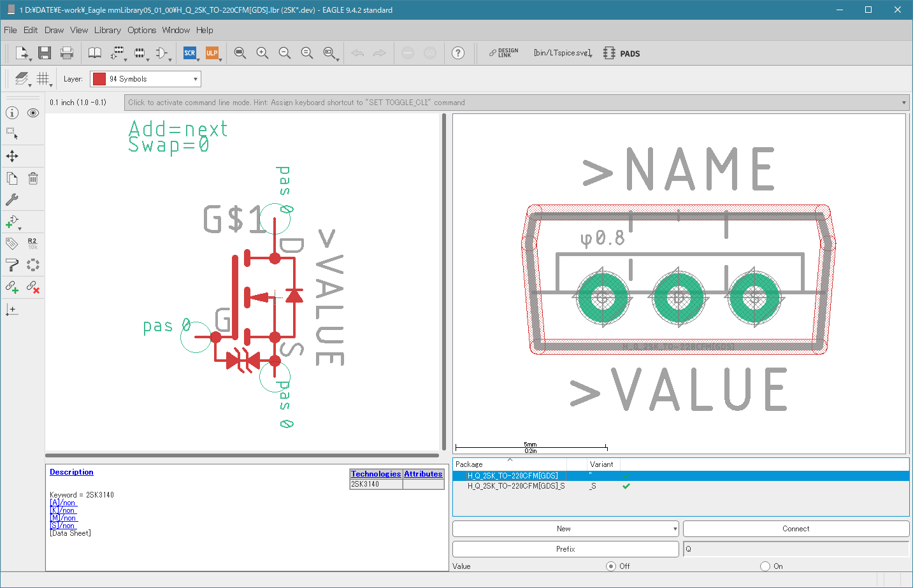The image size is (913, 588).
Task: Toggle the Show eye icon tool
Action: tap(33, 113)
